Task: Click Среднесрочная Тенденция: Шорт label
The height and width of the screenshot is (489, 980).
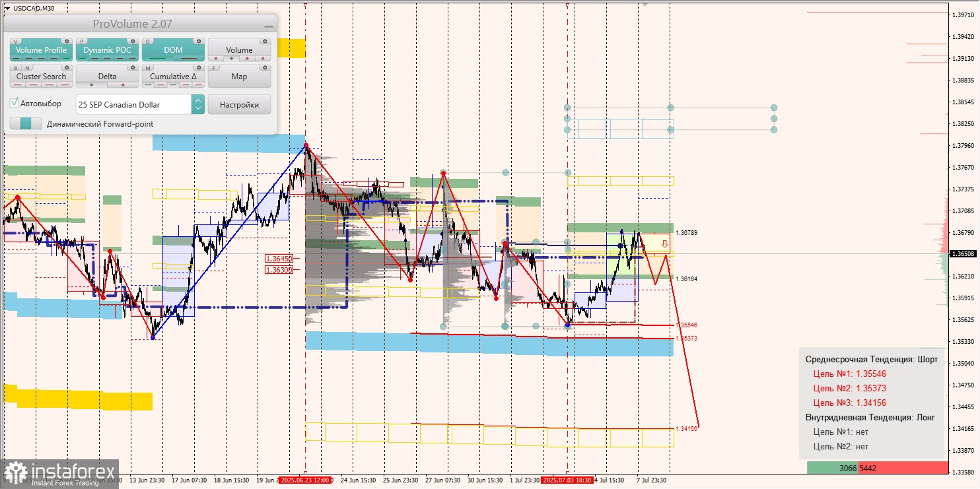Action: pos(871,359)
